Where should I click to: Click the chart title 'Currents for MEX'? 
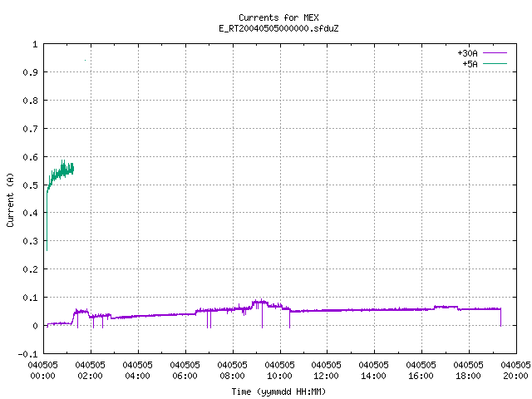coord(278,17)
